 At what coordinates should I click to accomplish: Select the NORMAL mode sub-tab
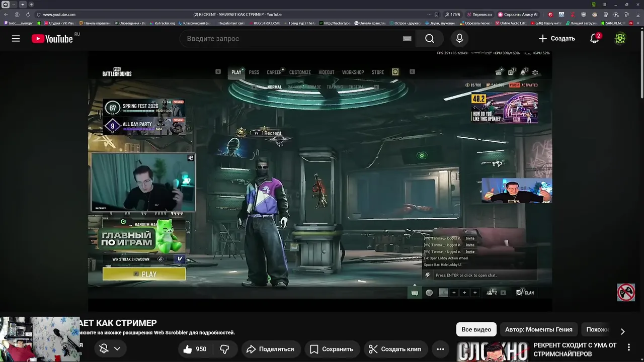tap(274, 87)
